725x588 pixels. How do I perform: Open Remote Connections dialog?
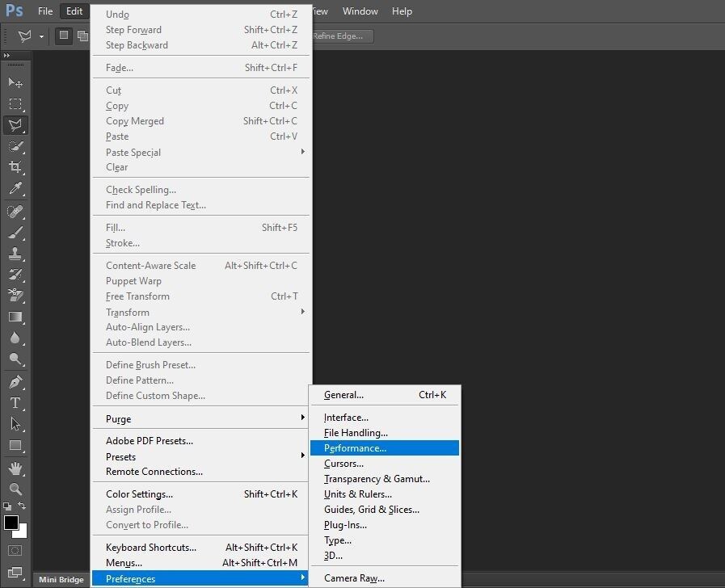(x=200, y=471)
